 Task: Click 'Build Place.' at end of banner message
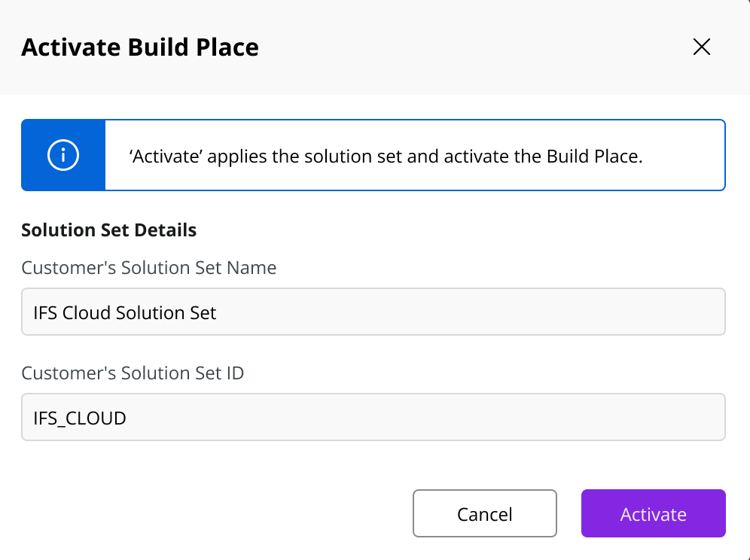(x=595, y=157)
